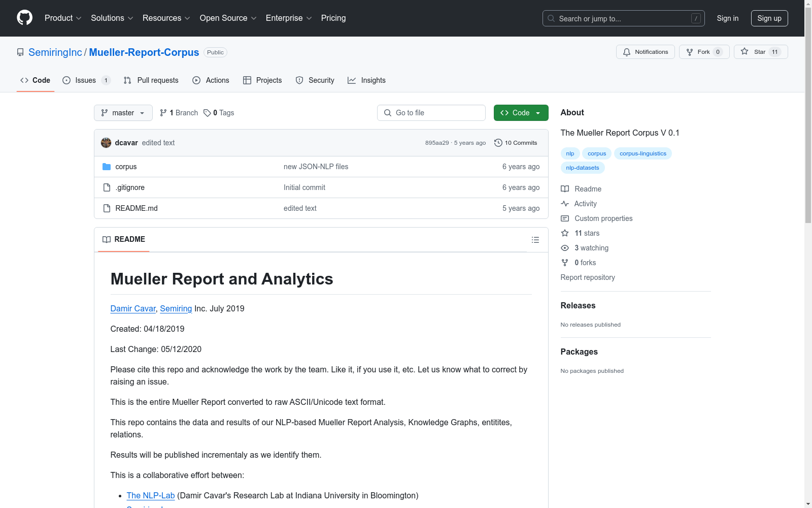The image size is (812, 508).
Task: Open the SemiringInc owner profile
Action: (x=55, y=52)
